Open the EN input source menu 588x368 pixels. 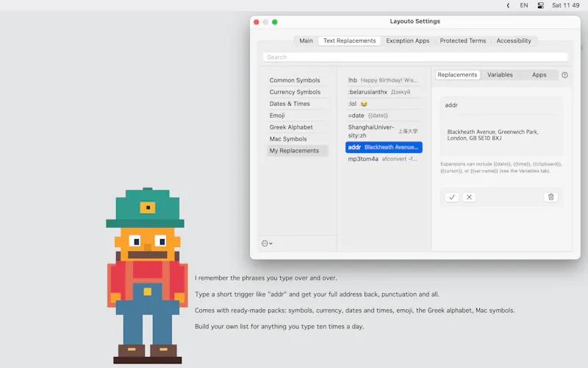pos(524,5)
